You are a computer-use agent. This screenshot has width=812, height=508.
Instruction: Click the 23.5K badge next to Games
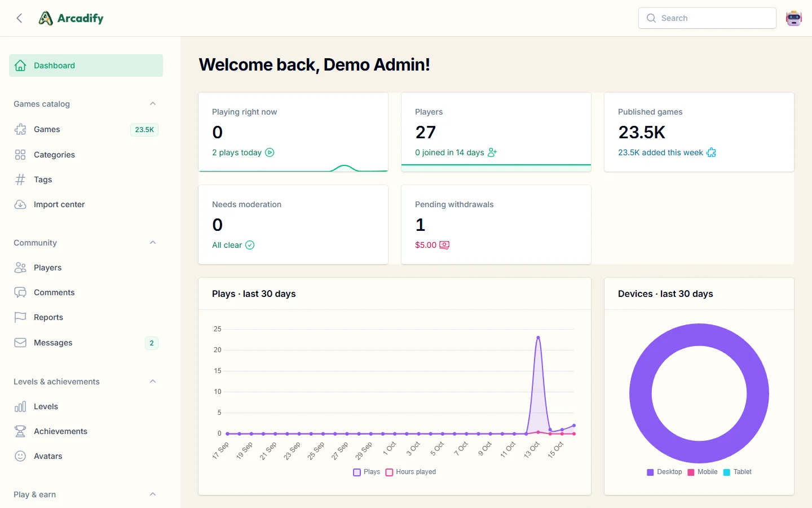(x=144, y=129)
